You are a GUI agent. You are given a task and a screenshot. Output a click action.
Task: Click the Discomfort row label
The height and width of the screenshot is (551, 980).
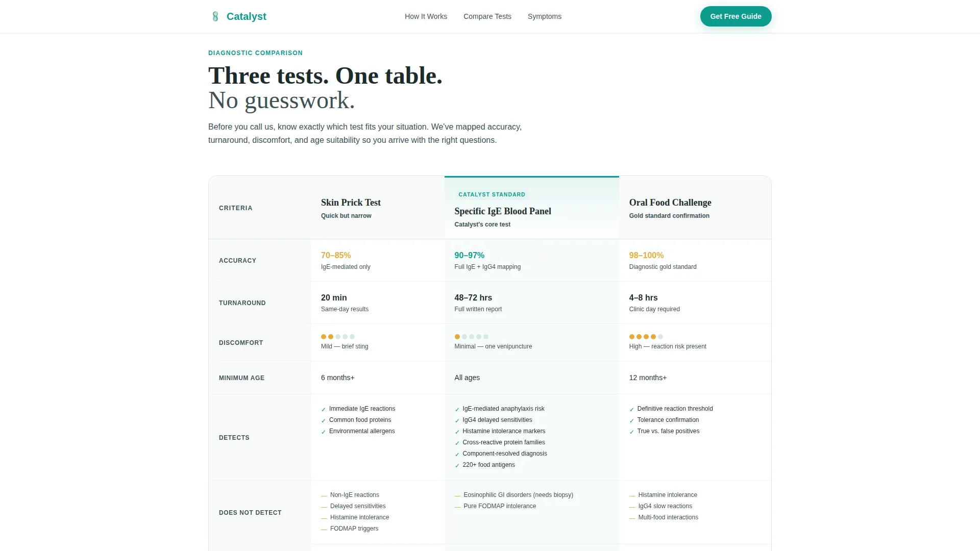(x=241, y=343)
